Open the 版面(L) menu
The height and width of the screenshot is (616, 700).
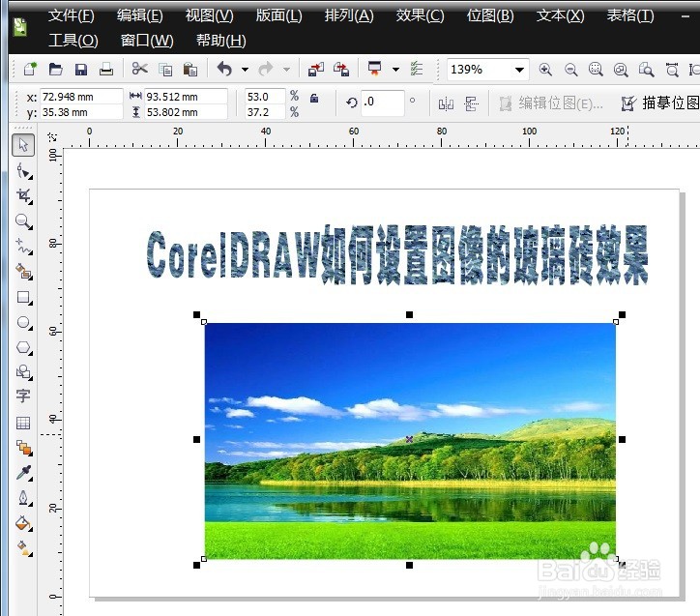tap(279, 16)
